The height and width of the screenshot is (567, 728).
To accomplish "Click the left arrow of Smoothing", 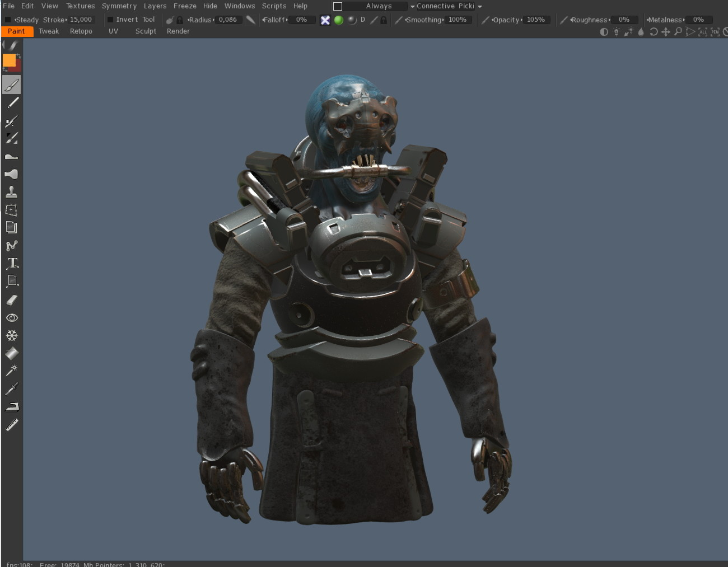I will click(406, 20).
